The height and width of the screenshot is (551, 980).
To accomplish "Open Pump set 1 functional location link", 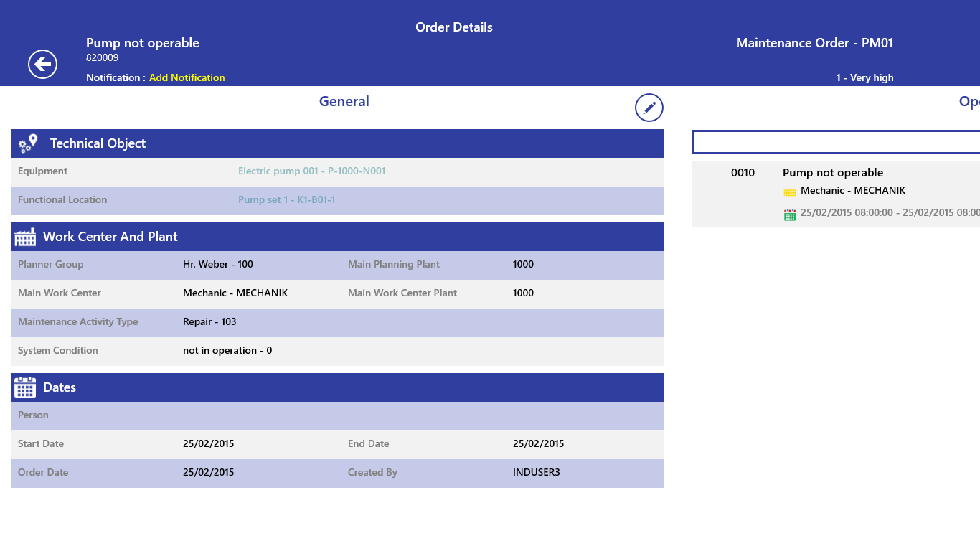I will 286,200.
